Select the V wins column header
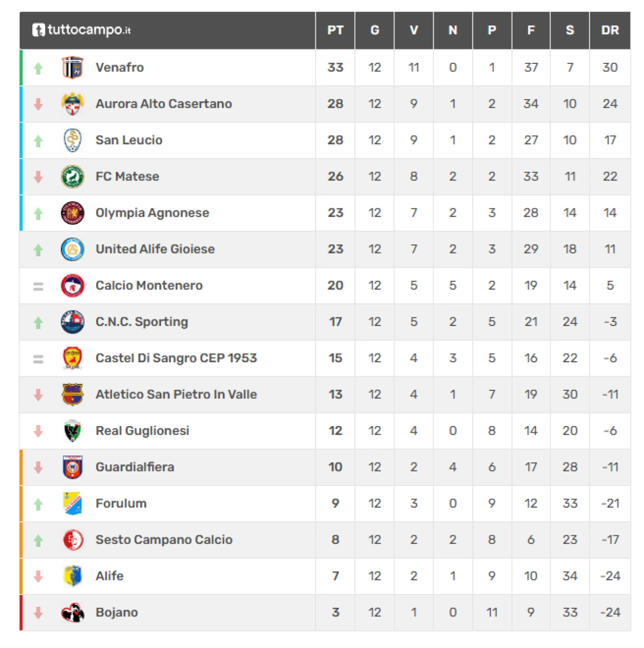This screenshot has height=648, width=644. pos(414,30)
